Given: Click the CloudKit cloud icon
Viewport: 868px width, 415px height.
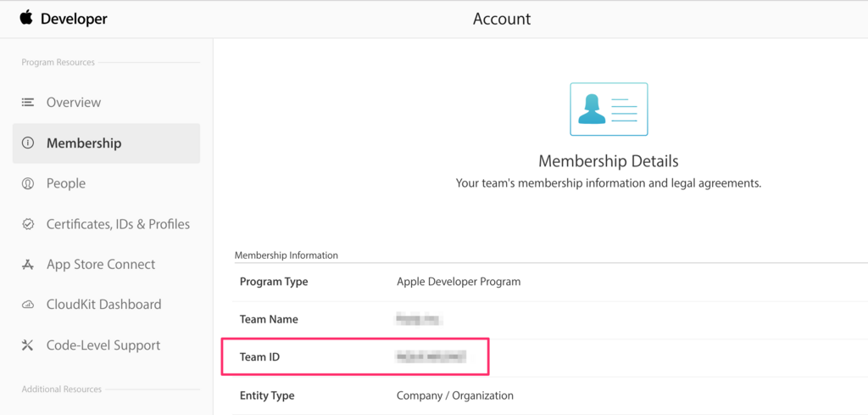Looking at the screenshot, I should (28, 305).
